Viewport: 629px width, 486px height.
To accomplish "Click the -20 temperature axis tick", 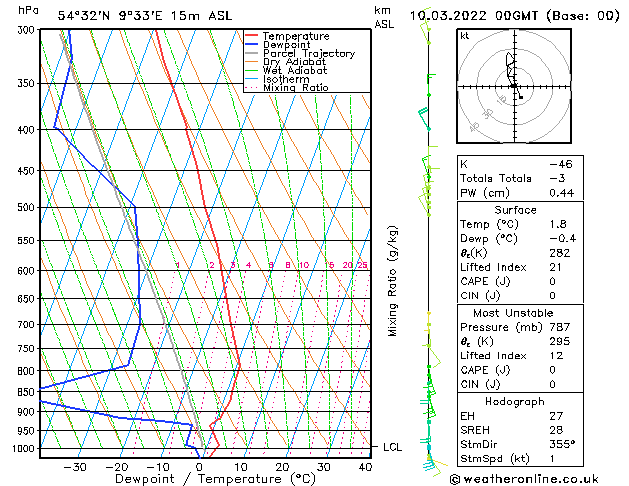I will click(116, 467).
